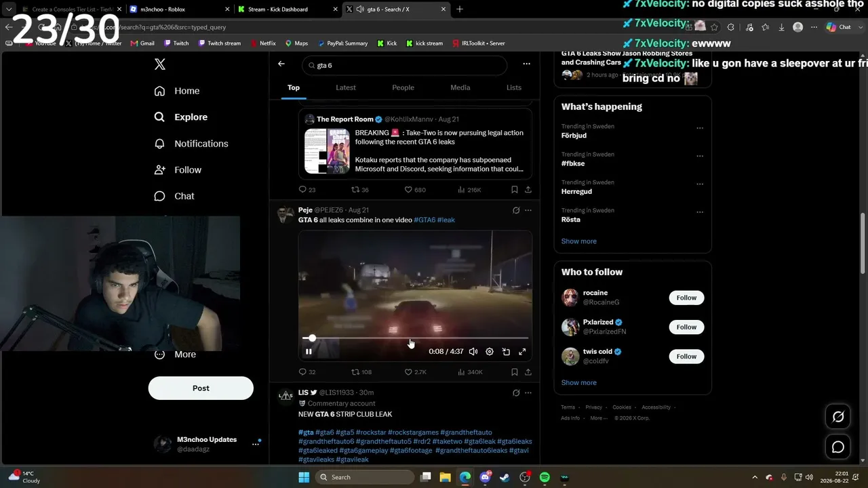Open more options on Peje's post
Image resolution: width=868 pixels, height=488 pixels.
pos(528,210)
